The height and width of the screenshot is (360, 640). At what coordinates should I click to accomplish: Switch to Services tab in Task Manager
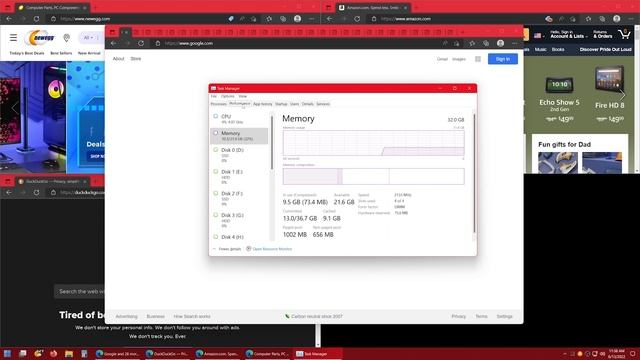click(323, 104)
